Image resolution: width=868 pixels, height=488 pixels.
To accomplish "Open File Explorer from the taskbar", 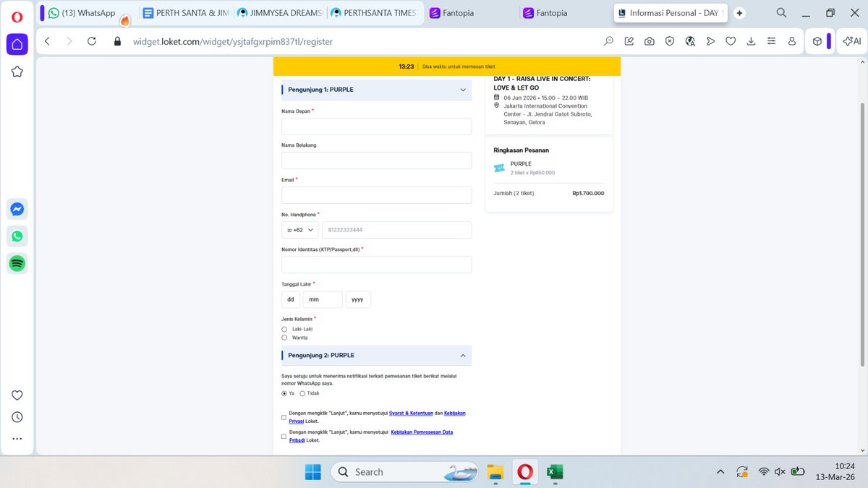I will 495,472.
